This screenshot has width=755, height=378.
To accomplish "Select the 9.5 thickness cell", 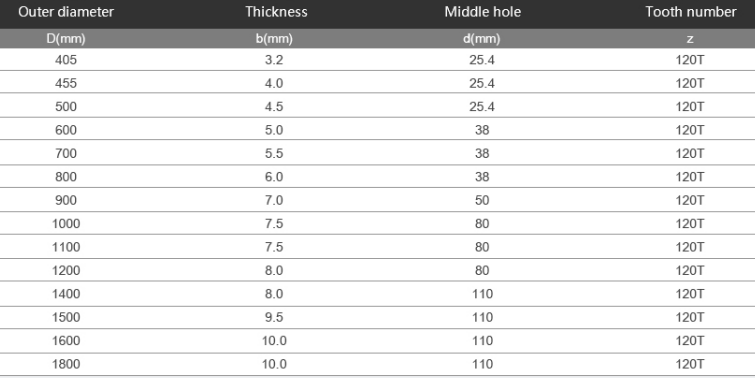I will [x=274, y=317].
